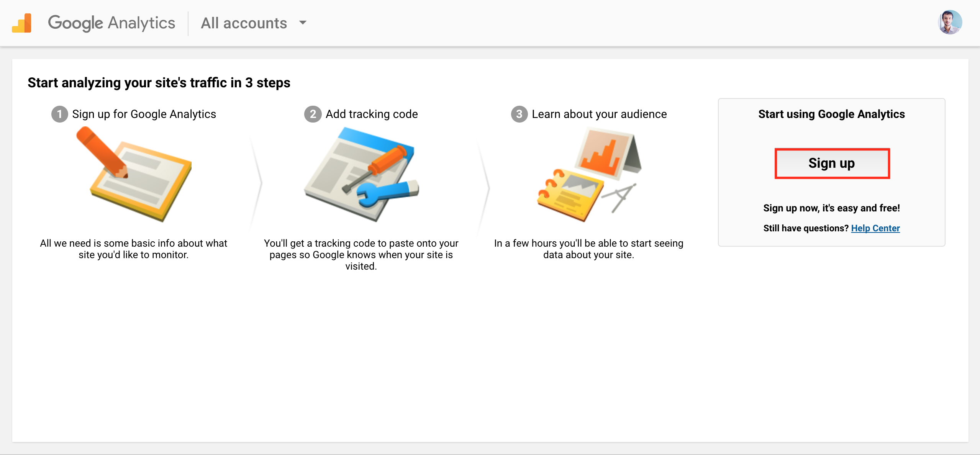Click 'Still have questions?' text

tap(806, 228)
